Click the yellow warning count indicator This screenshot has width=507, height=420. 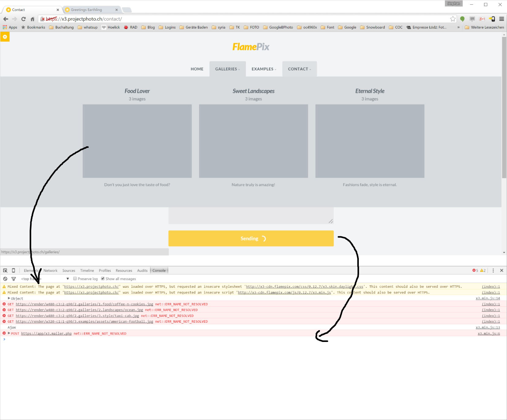coord(483,271)
